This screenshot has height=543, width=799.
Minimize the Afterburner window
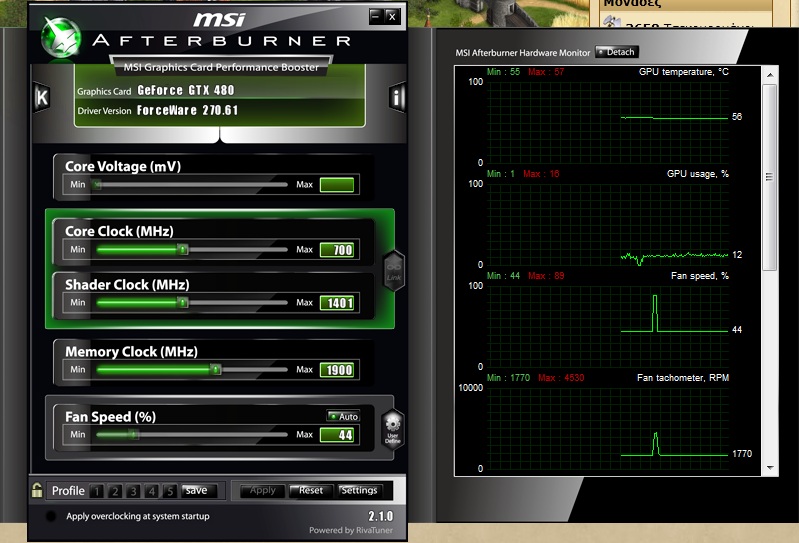coord(375,16)
